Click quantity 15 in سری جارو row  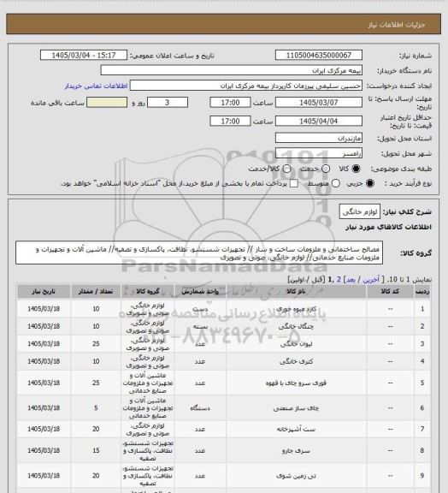pyautogui.click(x=96, y=450)
